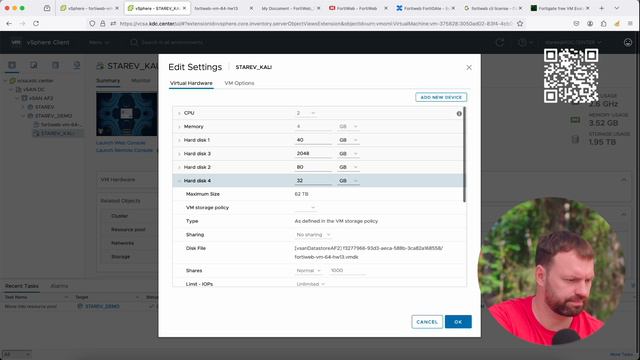Click the Hard disk 3 size field
This screenshot has height=360, width=640.
(x=313, y=154)
